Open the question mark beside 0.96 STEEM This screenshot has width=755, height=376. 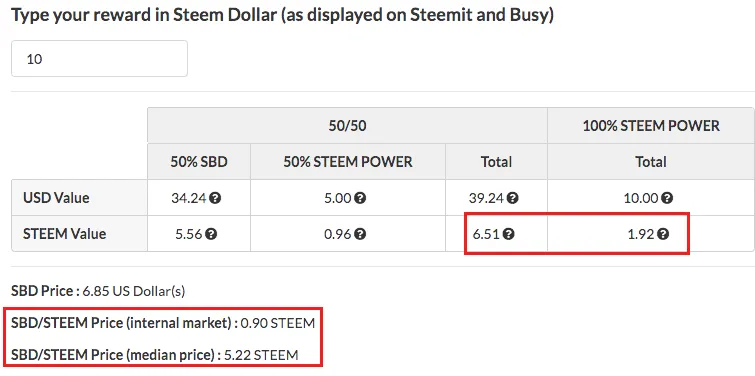point(360,234)
